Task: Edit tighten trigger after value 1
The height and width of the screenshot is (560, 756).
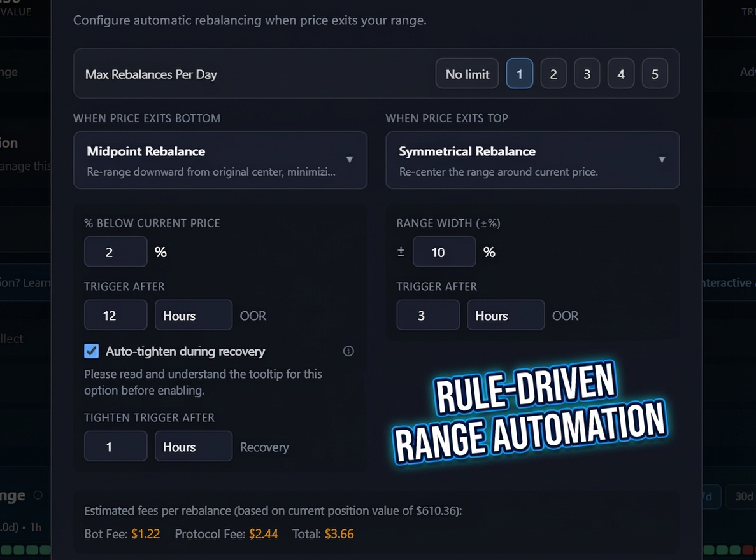Action: click(116, 446)
